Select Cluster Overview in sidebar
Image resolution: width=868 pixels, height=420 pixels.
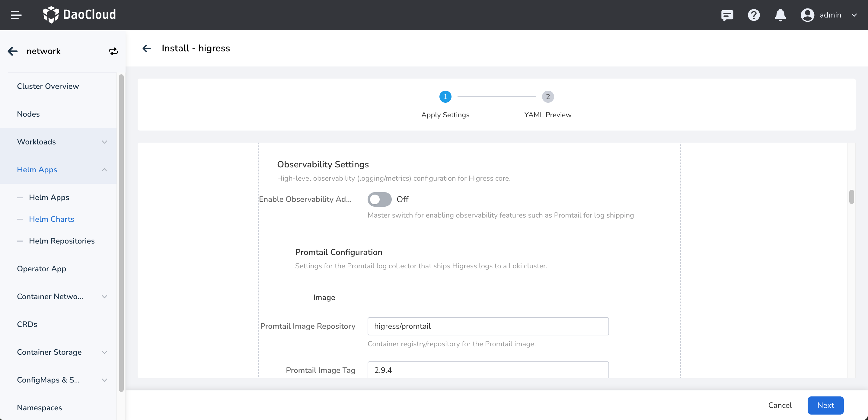[x=48, y=86]
